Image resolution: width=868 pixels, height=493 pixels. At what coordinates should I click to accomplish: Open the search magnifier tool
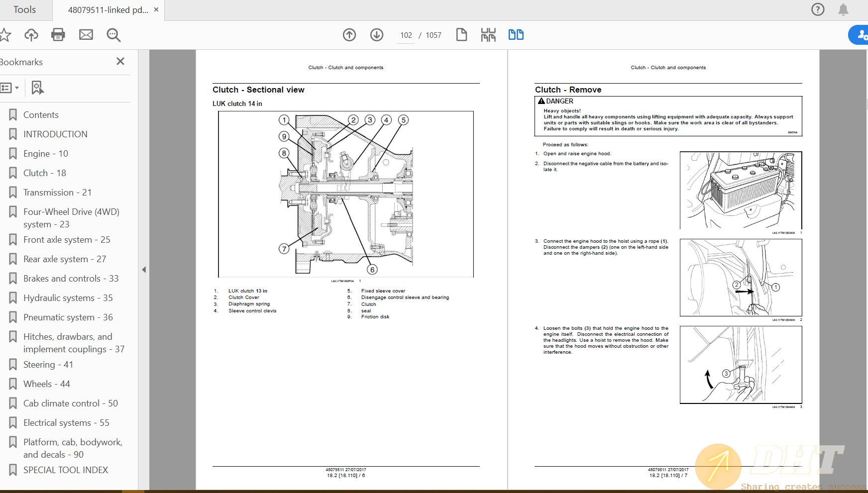pos(113,35)
